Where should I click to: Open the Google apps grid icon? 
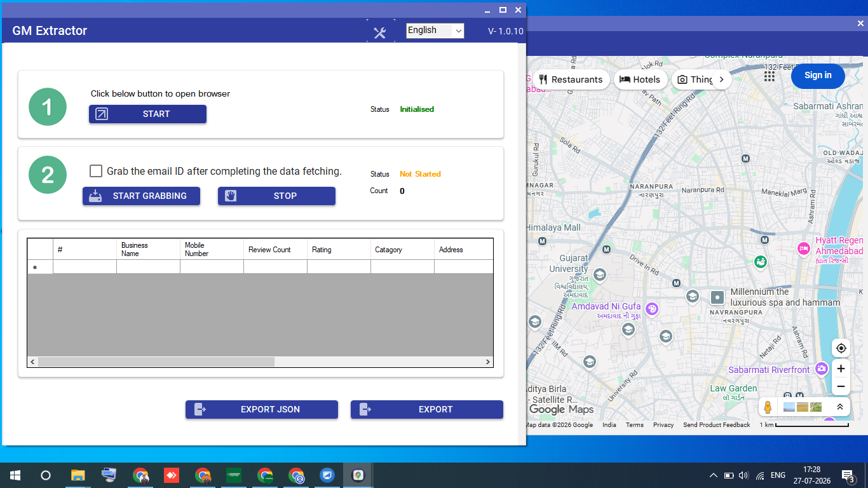coord(770,76)
